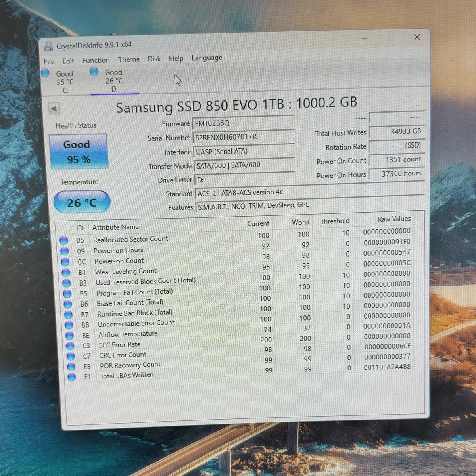Screen dimensions: 476x476
Task: Click status icon for Power-on Count row
Action: 65,262
